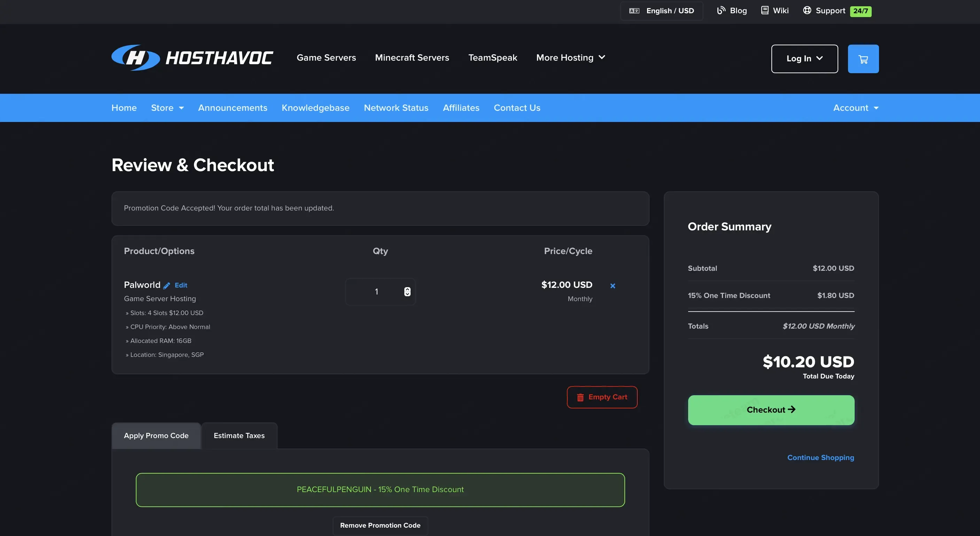Click the Palworld product name

click(142, 285)
